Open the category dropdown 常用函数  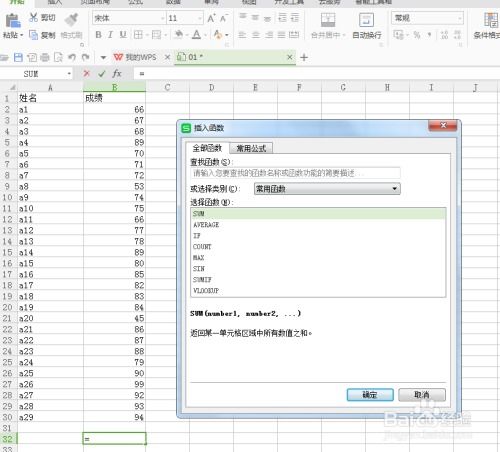[x=327, y=189]
